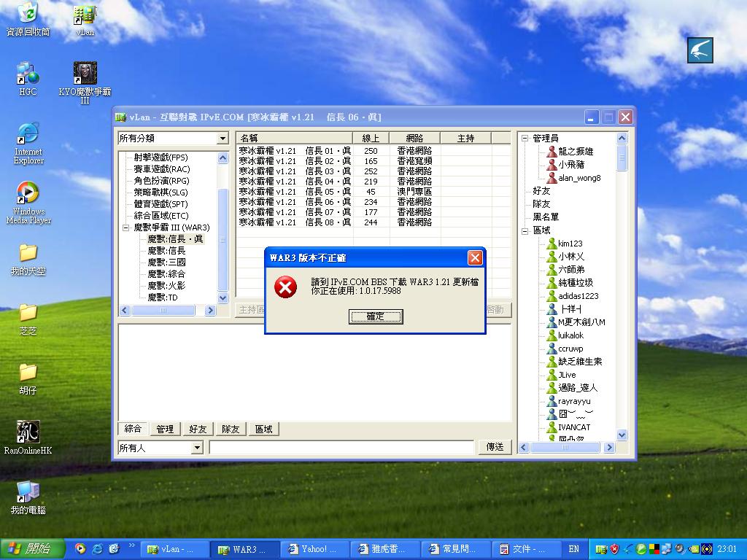
Task: Open the HGC desktop icon
Action: pyautogui.click(x=28, y=74)
